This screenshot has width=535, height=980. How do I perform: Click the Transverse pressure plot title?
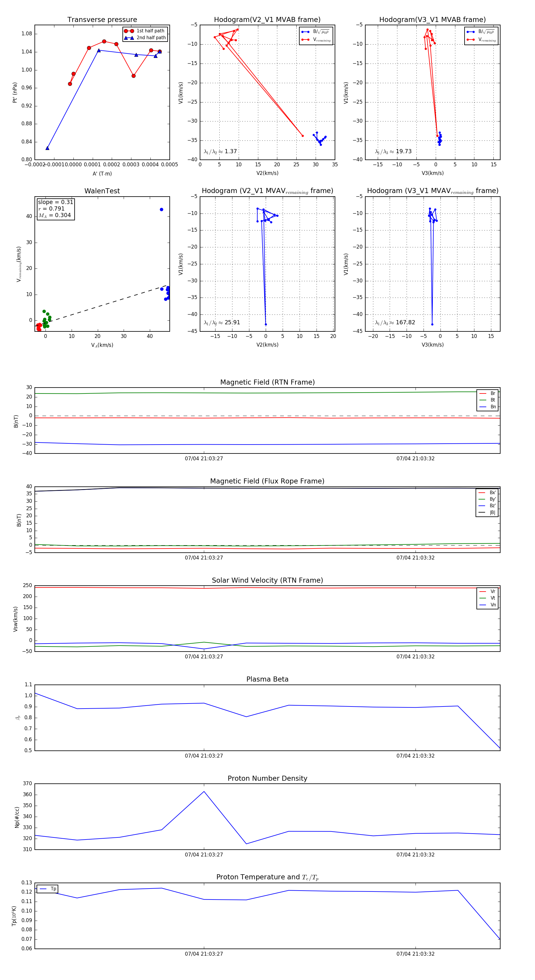tap(102, 20)
